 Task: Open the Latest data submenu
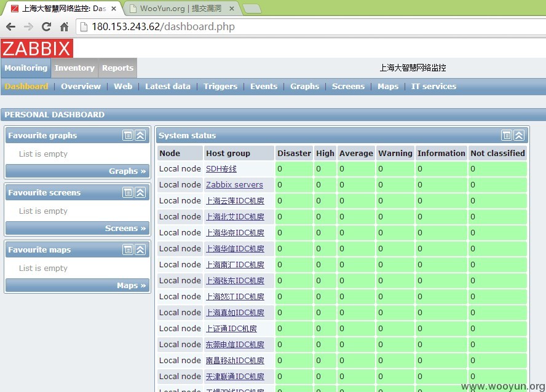[168, 86]
